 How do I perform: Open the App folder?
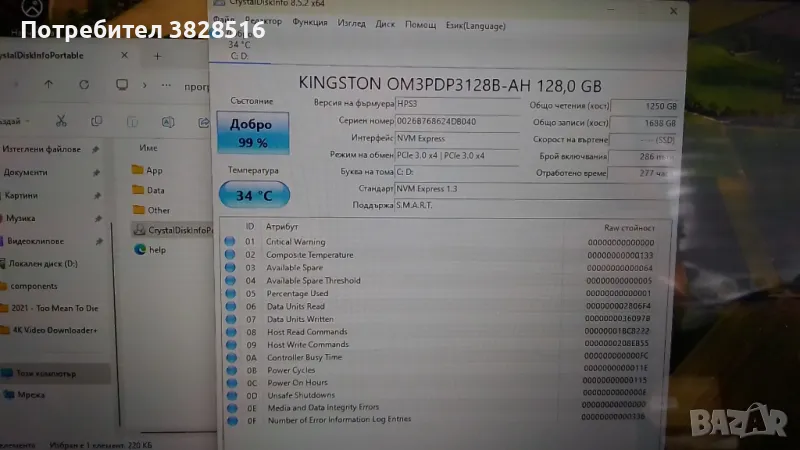pos(154,170)
